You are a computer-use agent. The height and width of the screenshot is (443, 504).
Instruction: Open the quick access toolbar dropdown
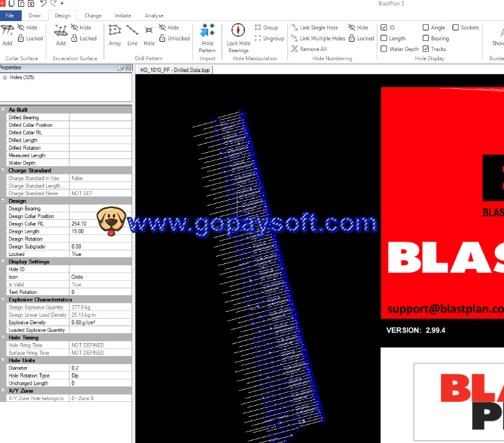click(x=62, y=4)
